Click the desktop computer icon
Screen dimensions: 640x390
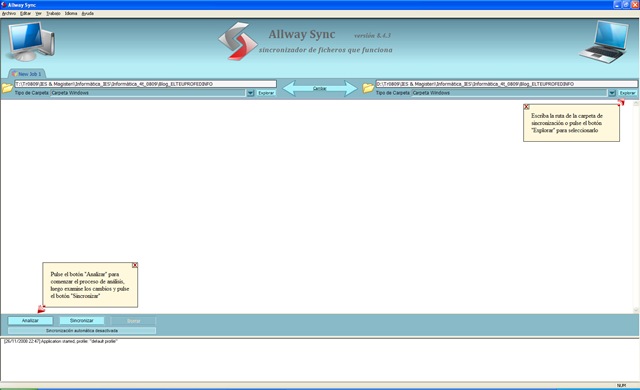(x=31, y=41)
